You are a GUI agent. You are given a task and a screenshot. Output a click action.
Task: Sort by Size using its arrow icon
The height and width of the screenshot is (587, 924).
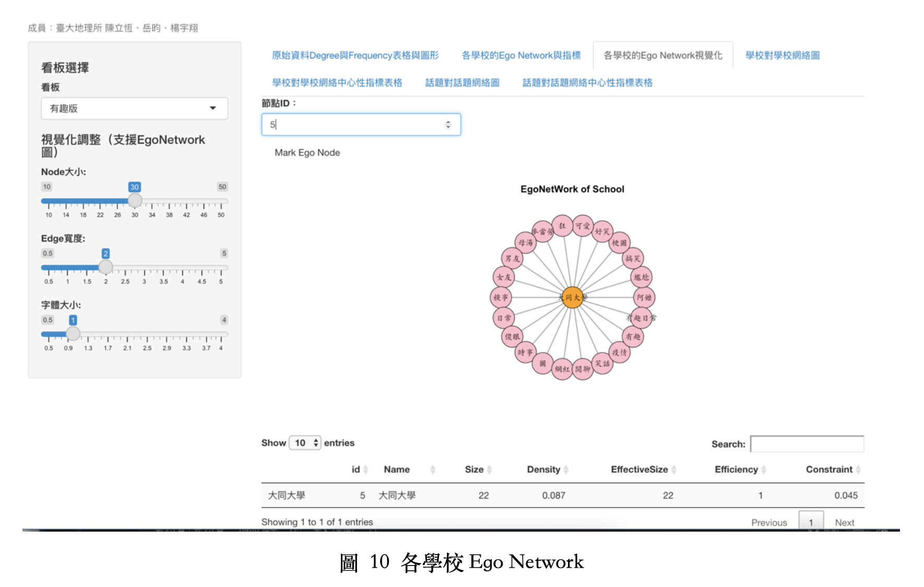click(x=489, y=469)
